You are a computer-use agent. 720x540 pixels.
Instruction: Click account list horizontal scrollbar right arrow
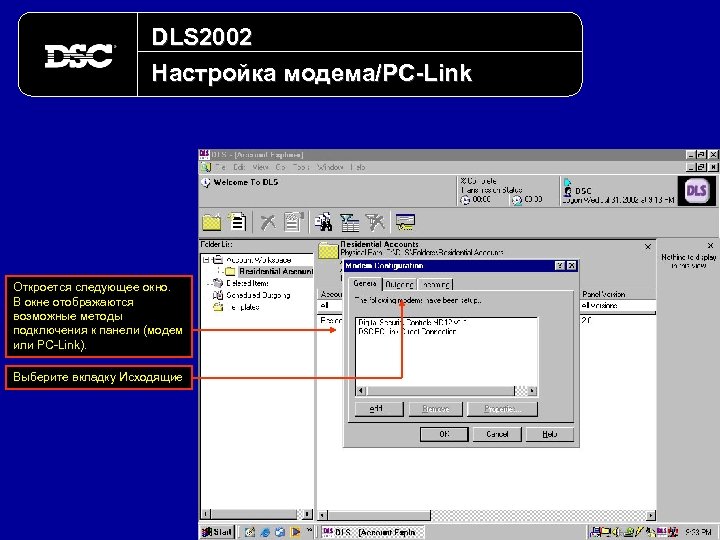pyautogui.click(x=650, y=515)
